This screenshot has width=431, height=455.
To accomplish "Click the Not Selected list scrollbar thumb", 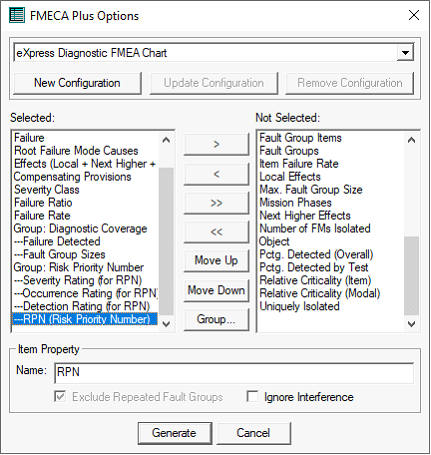I will pos(411,276).
